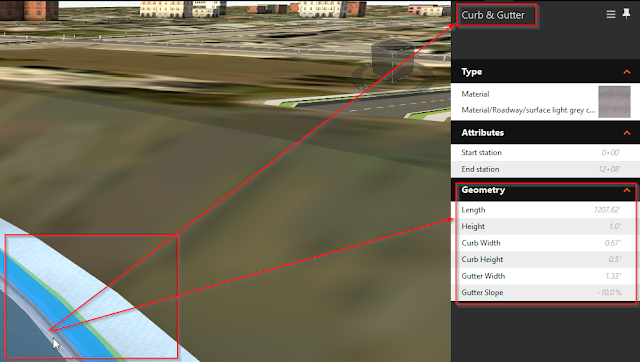Click the Start station label
640x362 pixels.
[482, 153]
